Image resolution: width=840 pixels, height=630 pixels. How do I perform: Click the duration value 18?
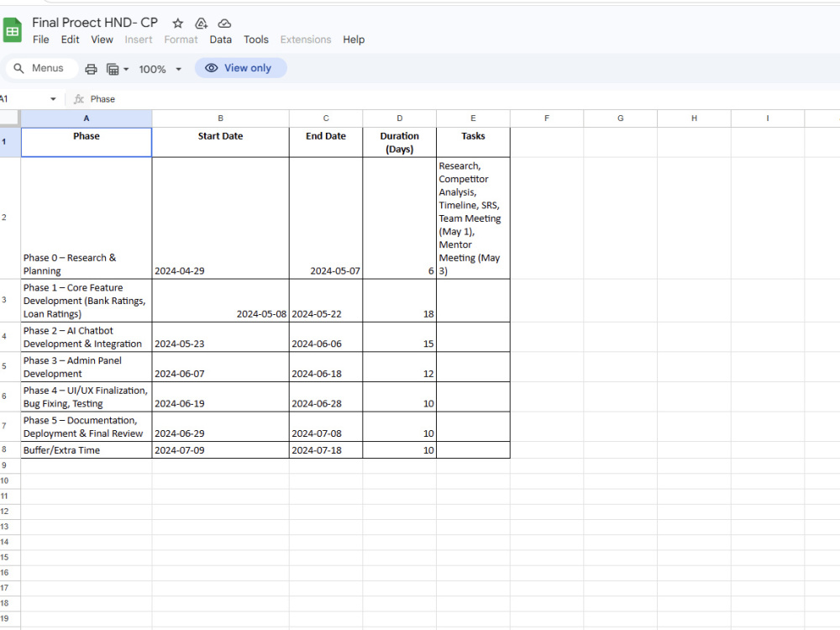click(x=400, y=301)
